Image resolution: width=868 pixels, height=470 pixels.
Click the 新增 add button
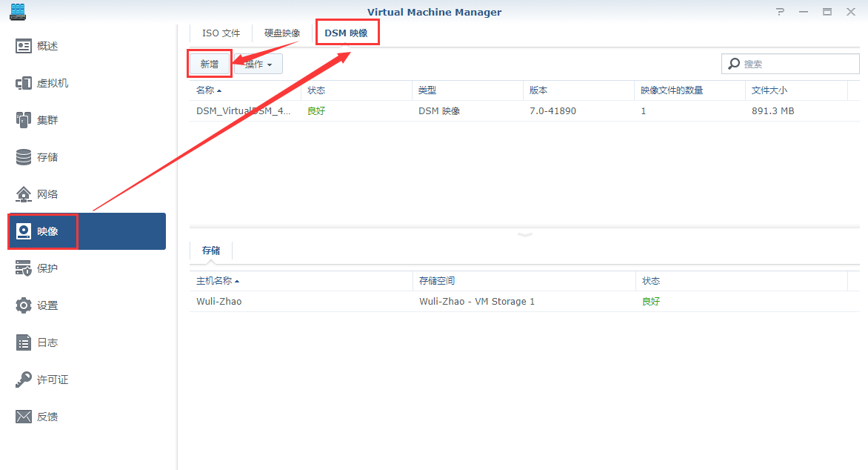click(x=210, y=64)
